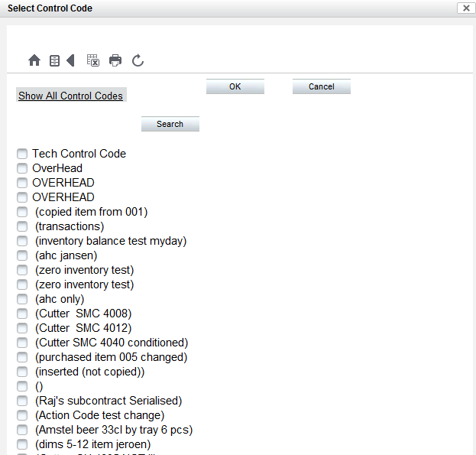Viewport: 476px width, 455px height.
Task: Select the (Raj's subcontract Serialised) checkbox
Action: tap(22, 401)
